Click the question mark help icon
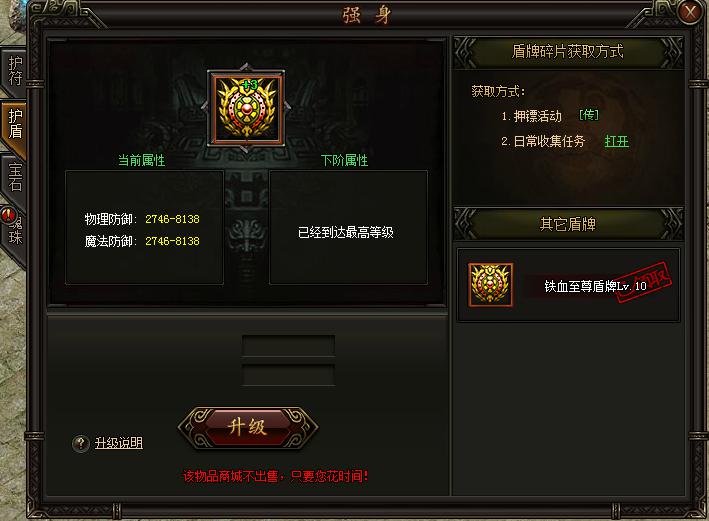The image size is (709, 521). pos(81,443)
